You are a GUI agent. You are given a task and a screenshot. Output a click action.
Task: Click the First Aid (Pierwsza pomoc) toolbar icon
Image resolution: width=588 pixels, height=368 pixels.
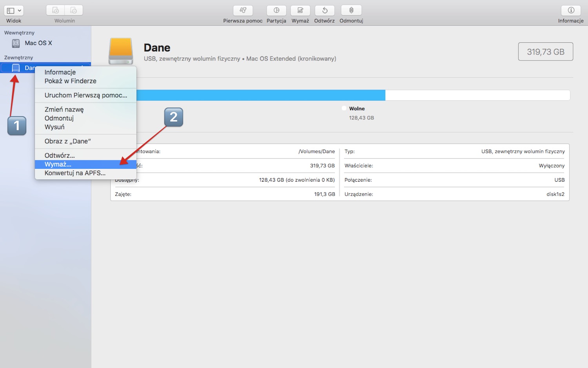243,11
